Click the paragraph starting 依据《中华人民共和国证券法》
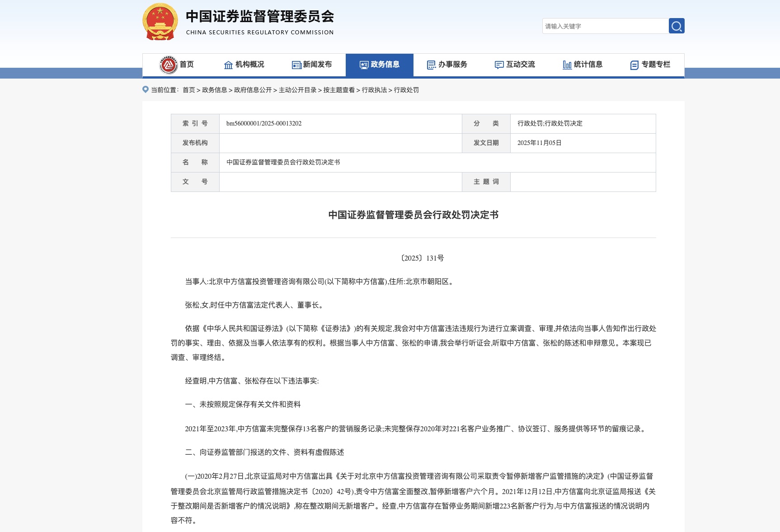The height and width of the screenshot is (532, 780). [413, 343]
